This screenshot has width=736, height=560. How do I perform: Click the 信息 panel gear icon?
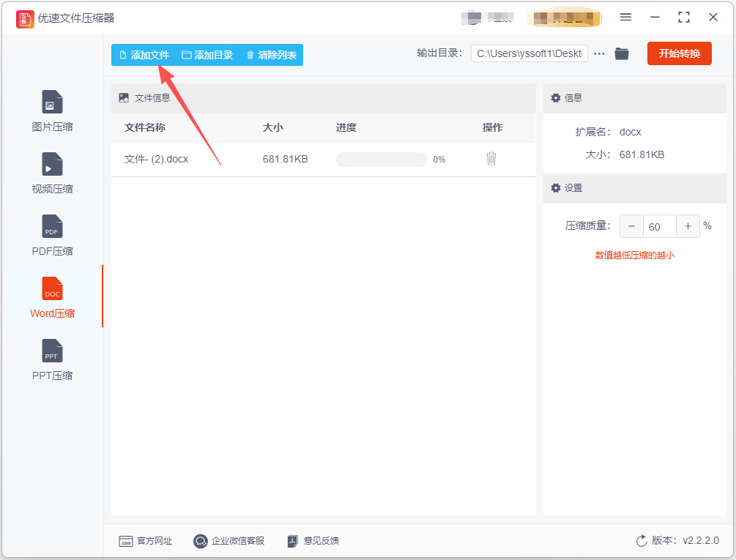[556, 97]
